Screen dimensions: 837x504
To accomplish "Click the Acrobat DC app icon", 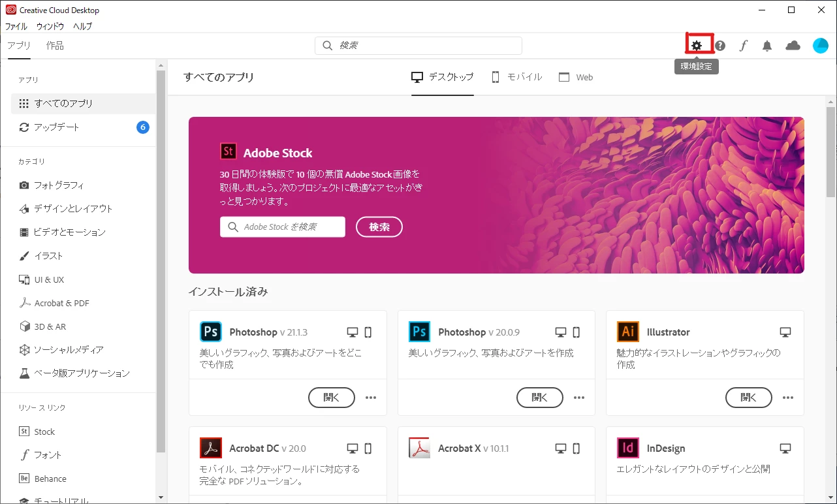I will (x=211, y=448).
